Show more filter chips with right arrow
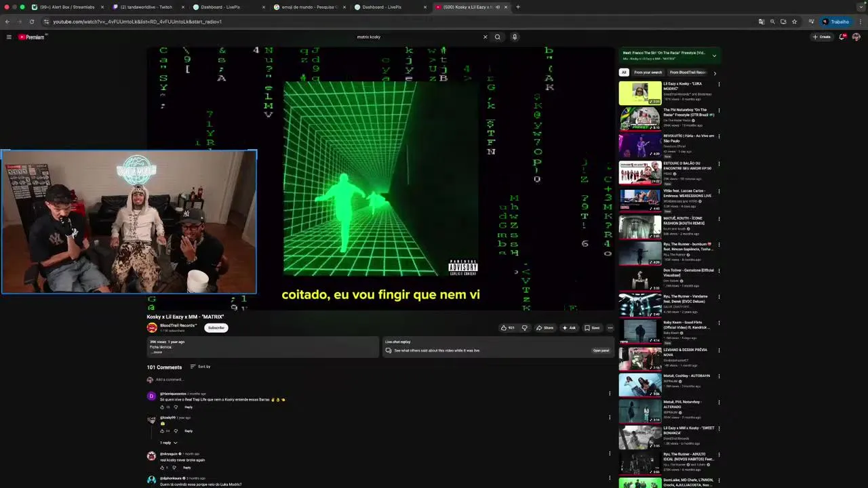 click(714, 73)
